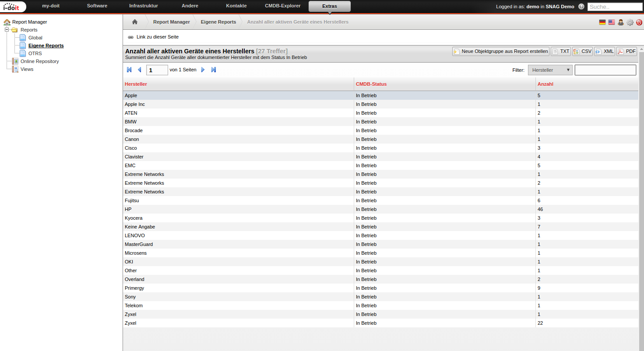Image resolution: width=644 pixels, height=351 pixels.
Task: Switch language with the US flag
Action: click(x=612, y=22)
